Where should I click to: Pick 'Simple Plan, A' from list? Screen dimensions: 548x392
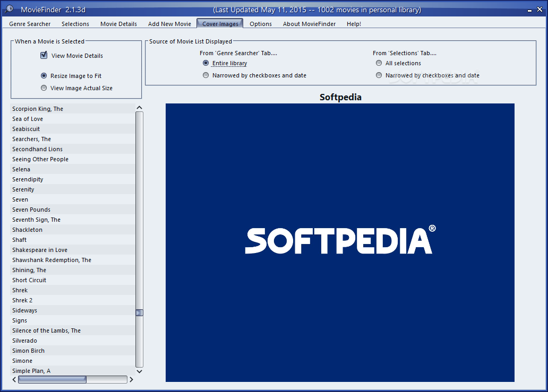click(x=73, y=371)
